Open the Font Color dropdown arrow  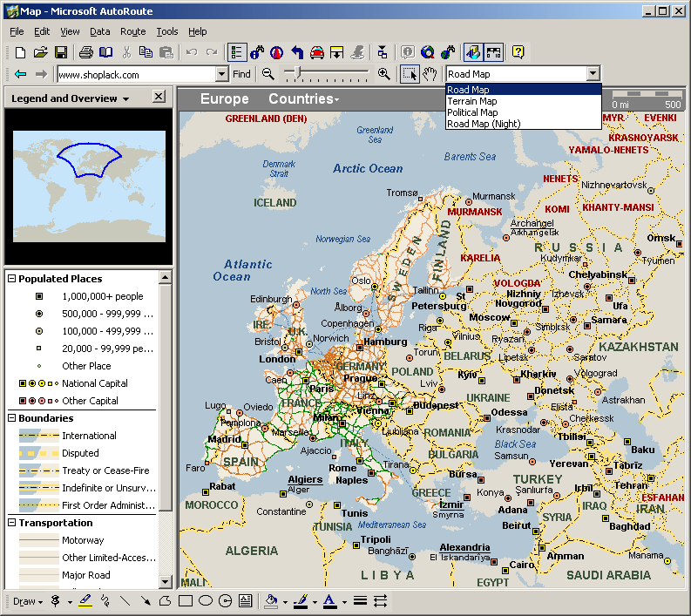344,602
